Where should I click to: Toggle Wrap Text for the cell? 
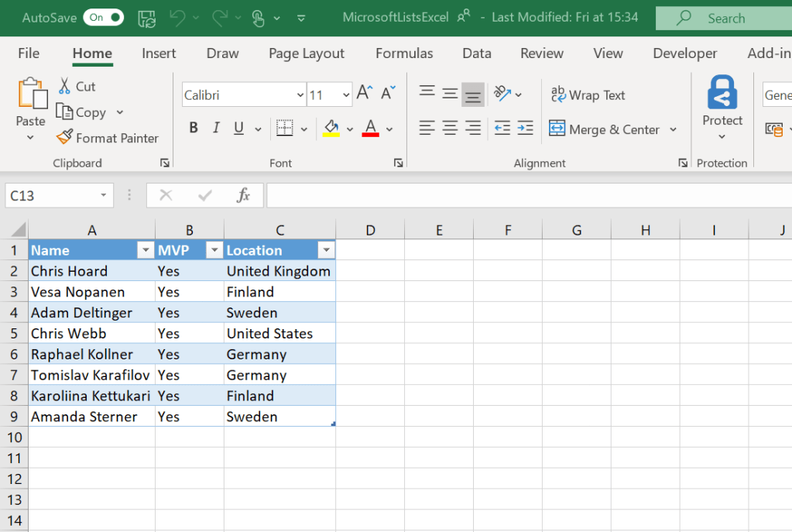coord(588,95)
